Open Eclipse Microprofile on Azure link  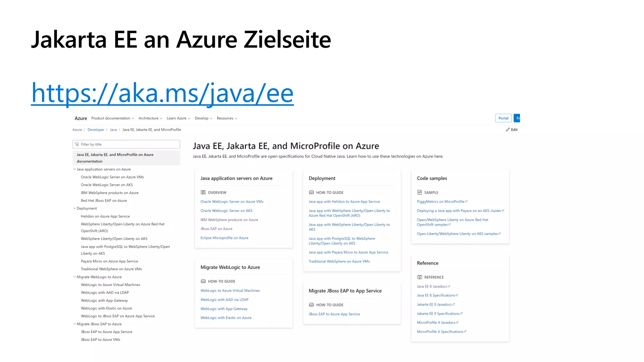[x=225, y=238]
